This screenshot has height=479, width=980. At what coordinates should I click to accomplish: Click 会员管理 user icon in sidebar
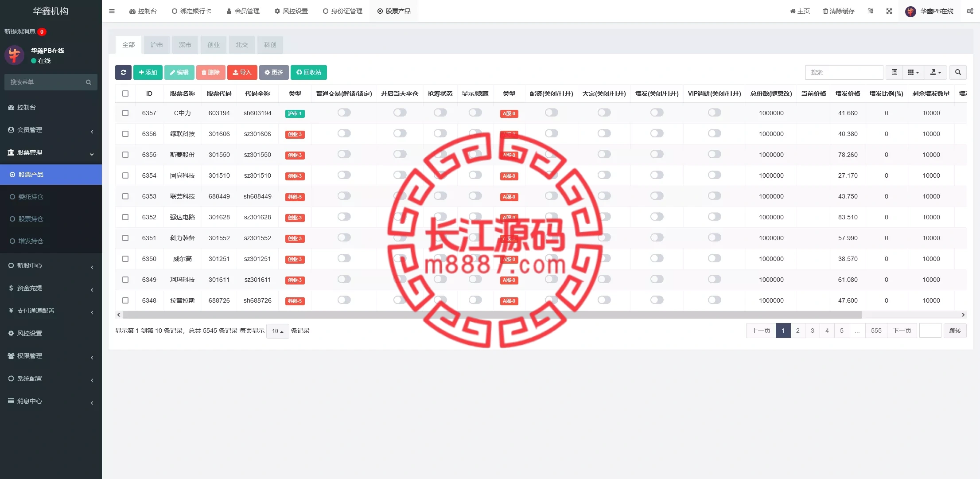(11, 130)
